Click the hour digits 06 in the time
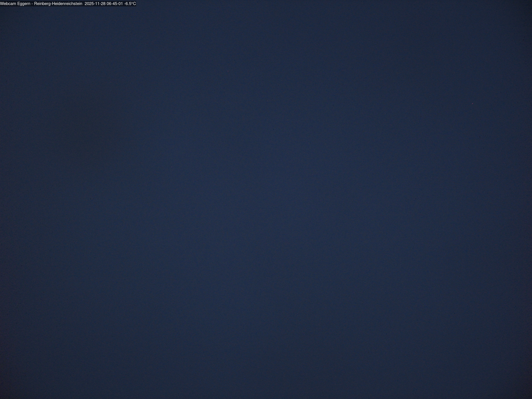This screenshot has height=399, width=532. point(109,4)
